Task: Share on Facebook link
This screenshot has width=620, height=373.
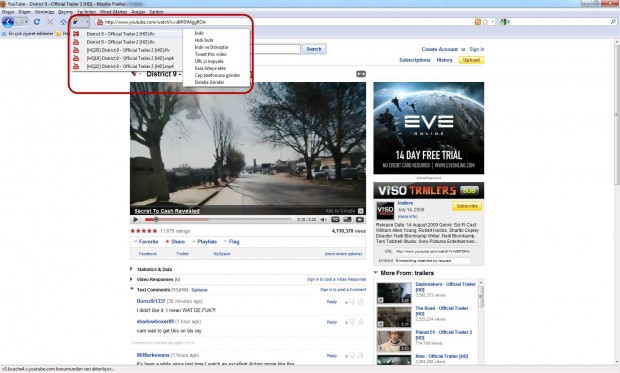Action: (x=147, y=254)
